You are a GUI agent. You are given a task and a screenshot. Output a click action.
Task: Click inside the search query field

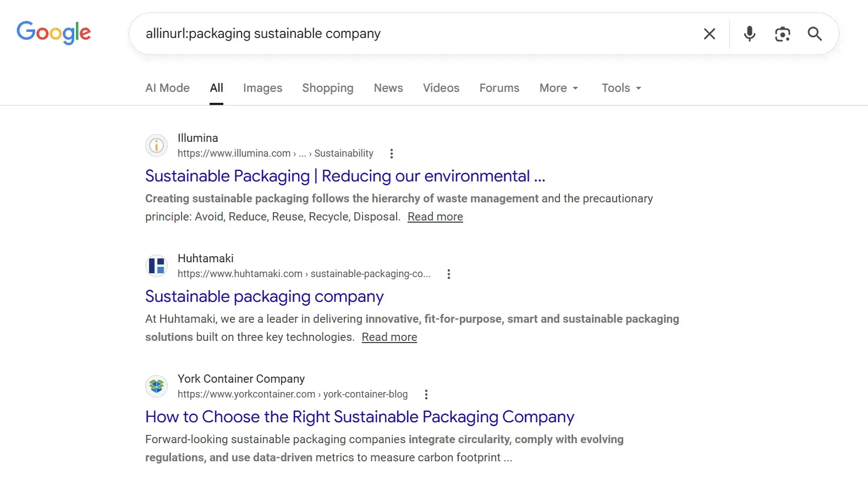[x=413, y=34]
